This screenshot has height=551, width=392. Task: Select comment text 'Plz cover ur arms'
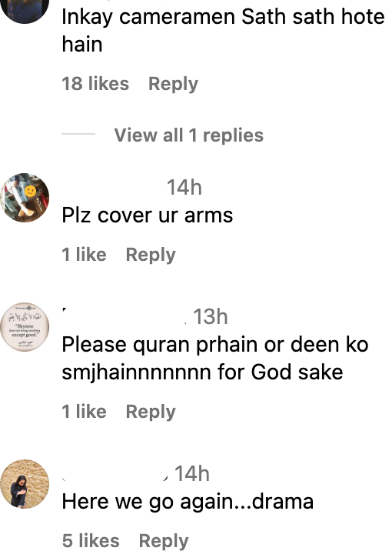pyautogui.click(x=148, y=215)
